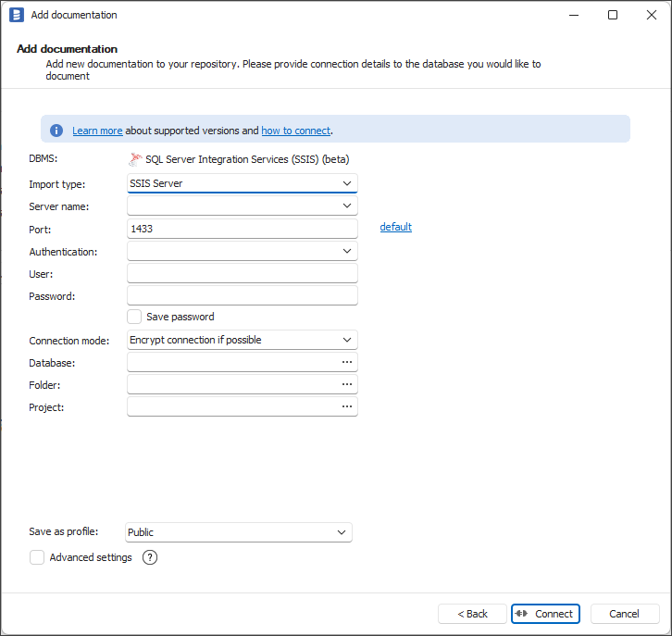
Task: Click the SSIS logo icon beside DBMS
Action: click(136, 159)
